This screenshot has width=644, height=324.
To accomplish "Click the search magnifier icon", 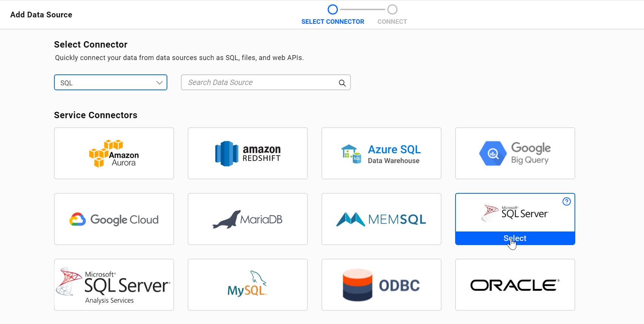I will 342,83.
